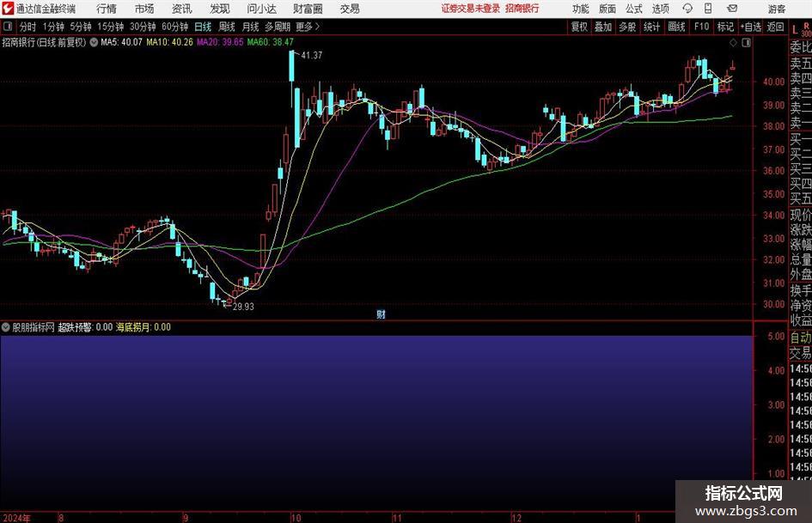The height and width of the screenshot is (523, 812).
Task: Click the MA60: 38.47 value
Action: (x=271, y=42)
